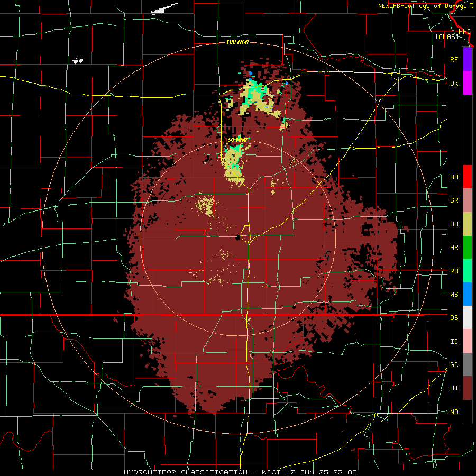Select the BD yellow legend swatch
Image resolution: width=476 pixels, height=476 pixels.
[467, 224]
